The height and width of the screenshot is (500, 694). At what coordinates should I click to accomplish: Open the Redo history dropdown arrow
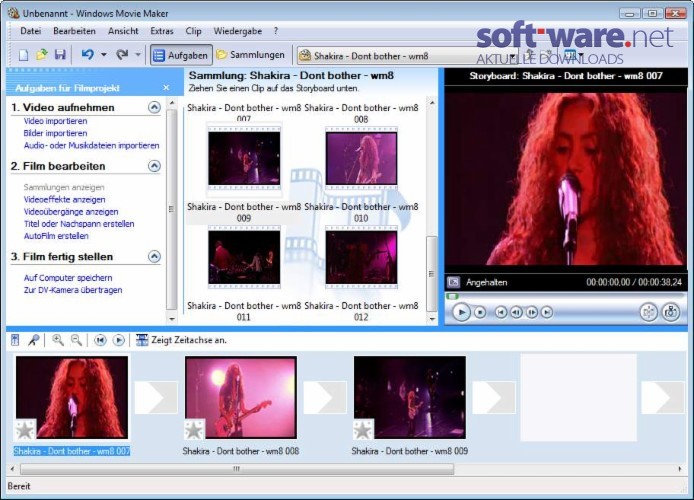click(138, 55)
